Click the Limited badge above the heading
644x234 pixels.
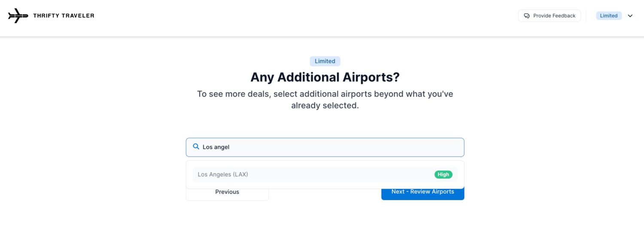click(x=325, y=61)
